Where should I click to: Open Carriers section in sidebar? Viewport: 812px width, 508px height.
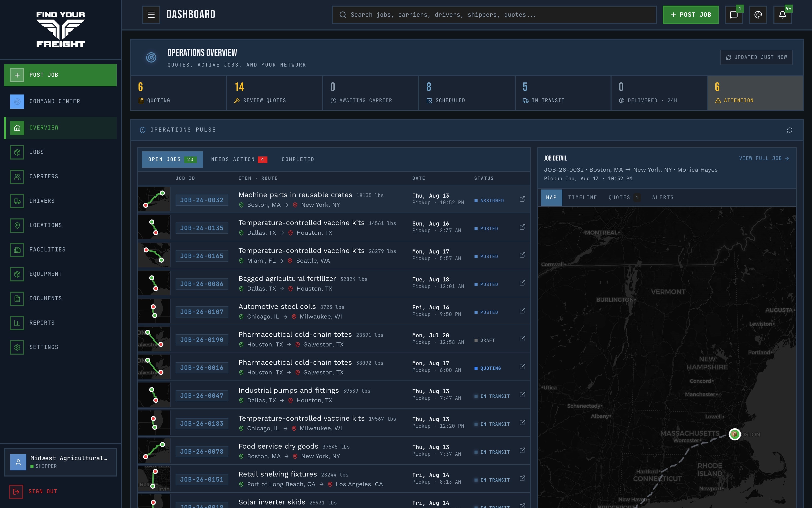coord(60,177)
